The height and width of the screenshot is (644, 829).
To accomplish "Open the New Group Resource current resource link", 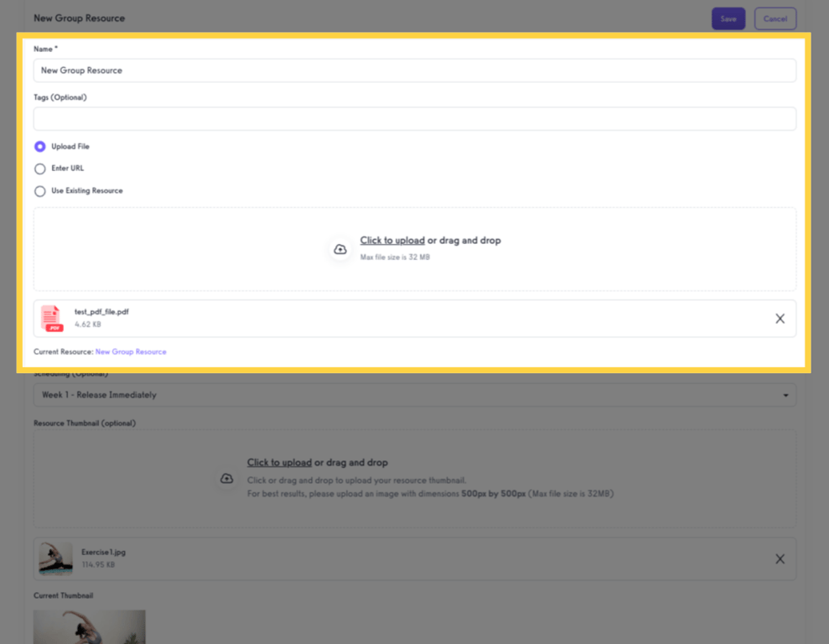I will click(x=130, y=351).
